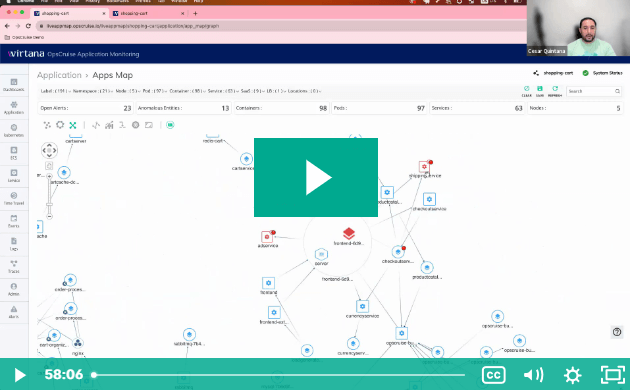
Task: Open Kubernetes section in the sidebar
Action: [14, 131]
